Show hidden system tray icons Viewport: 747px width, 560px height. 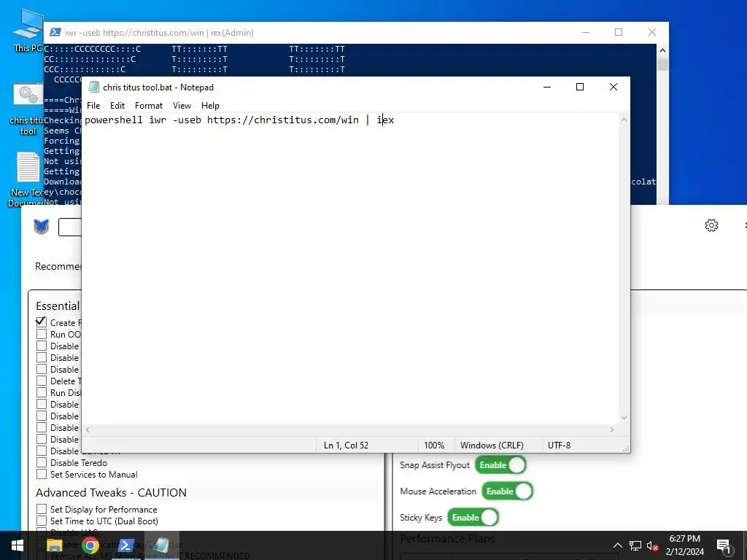[617, 545]
